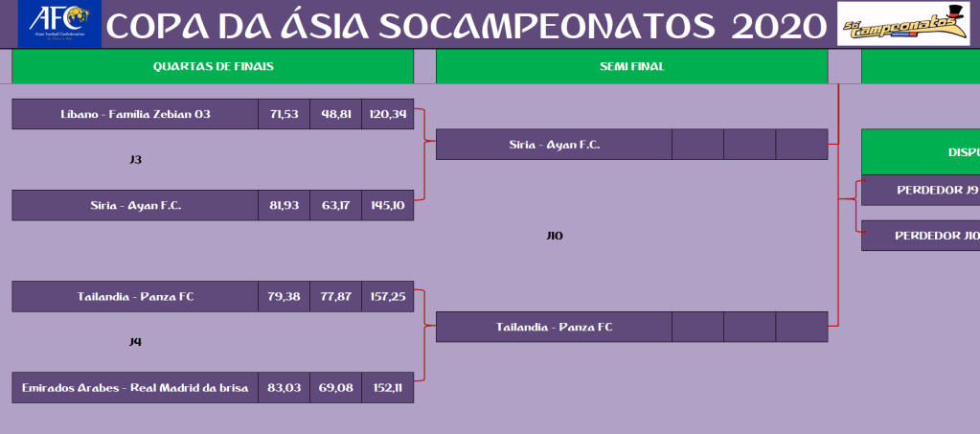Select Emirados Arabes - Real Madrid da brisa cell

point(135,387)
